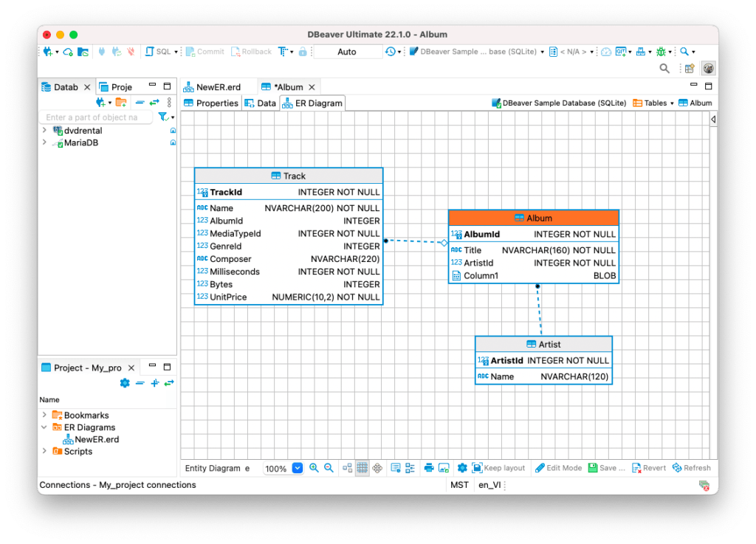Viewport: 756px width, 544px height.
Task: Toggle Edit Mode for the diagram
Action: (558, 467)
